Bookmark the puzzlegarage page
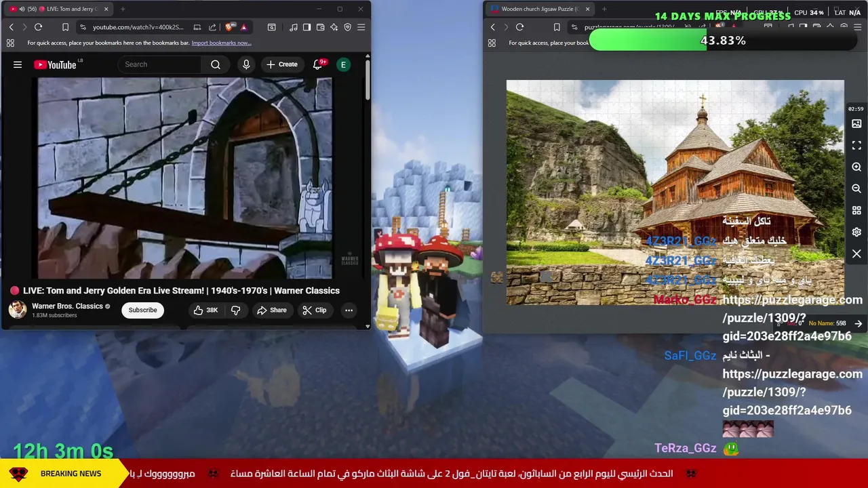The height and width of the screenshot is (488, 868). point(557,27)
